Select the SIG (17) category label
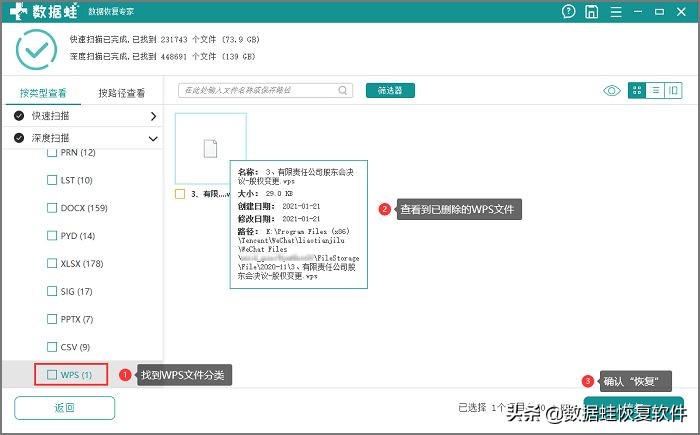This screenshot has width=700, height=435. 76,291
